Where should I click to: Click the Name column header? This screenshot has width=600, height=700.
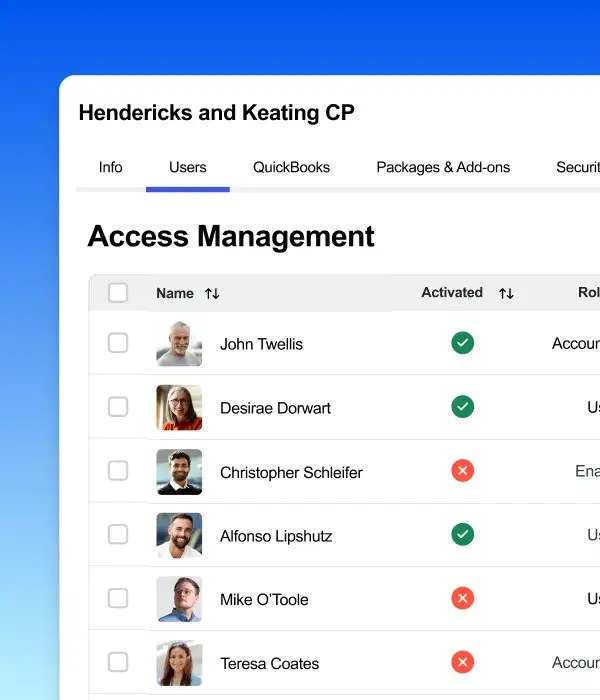pyautogui.click(x=175, y=293)
